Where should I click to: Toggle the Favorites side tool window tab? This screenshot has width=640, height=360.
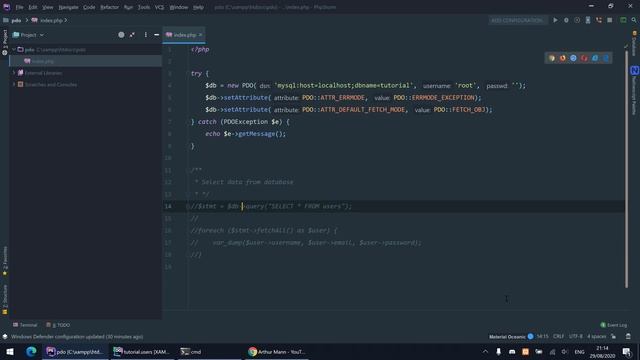coord(4,261)
